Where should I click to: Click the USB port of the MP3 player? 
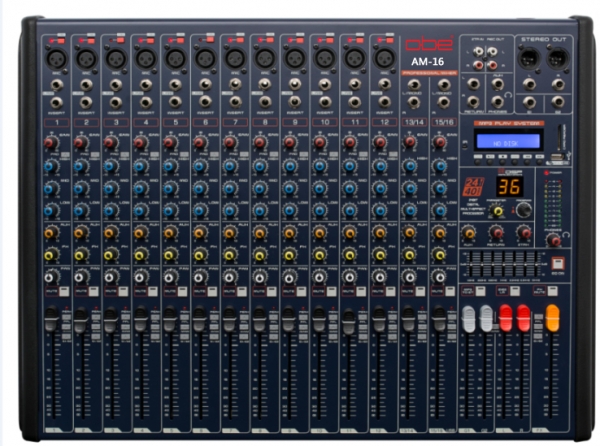pos(558,156)
